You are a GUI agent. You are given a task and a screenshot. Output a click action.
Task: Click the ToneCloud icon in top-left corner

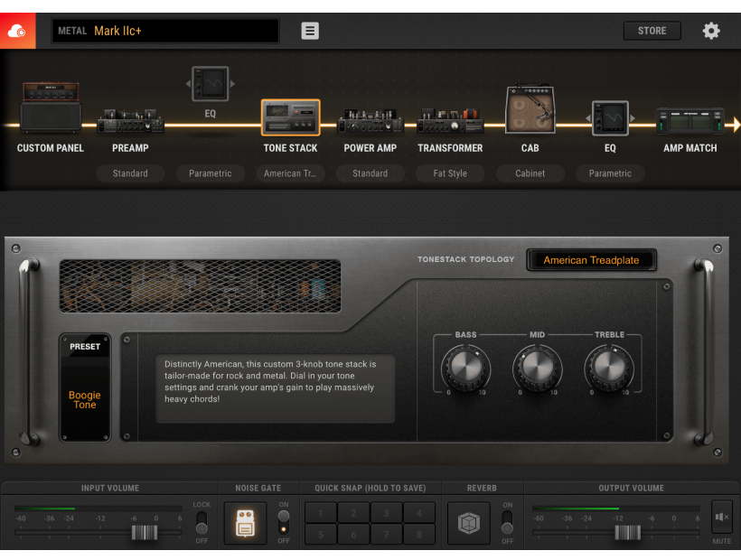pyautogui.click(x=18, y=31)
